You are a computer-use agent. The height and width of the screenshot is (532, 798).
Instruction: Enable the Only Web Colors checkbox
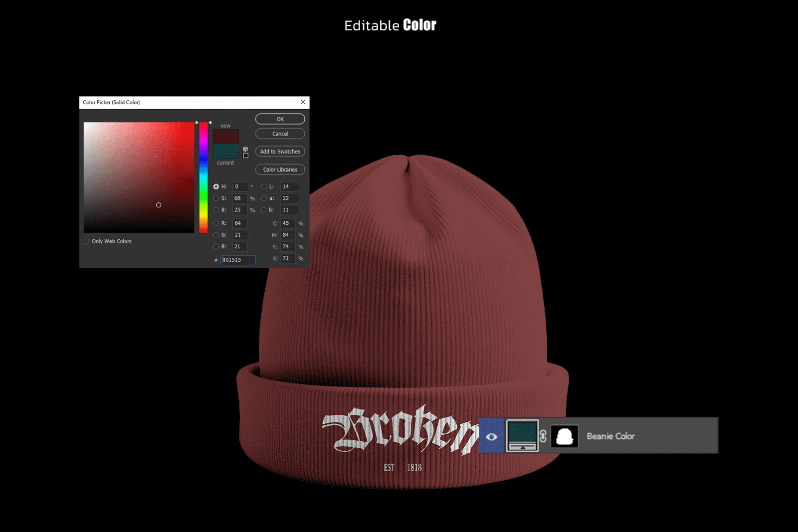point(86,241)
